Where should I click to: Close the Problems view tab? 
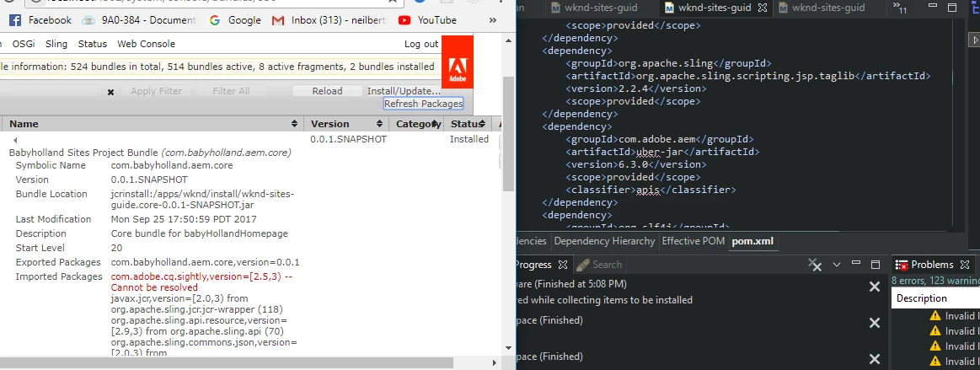pyautogui.click(x=964, y=265)
